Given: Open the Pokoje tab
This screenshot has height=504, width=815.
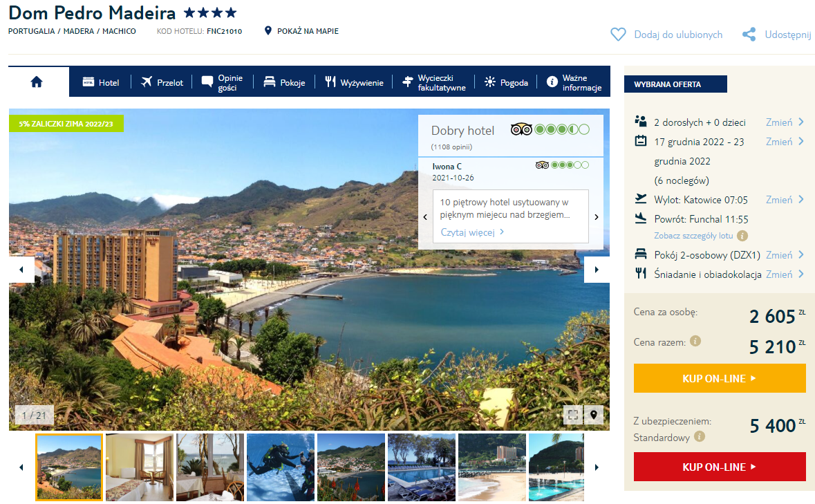Looking at the screenshot, I should [x=284, y=82].
